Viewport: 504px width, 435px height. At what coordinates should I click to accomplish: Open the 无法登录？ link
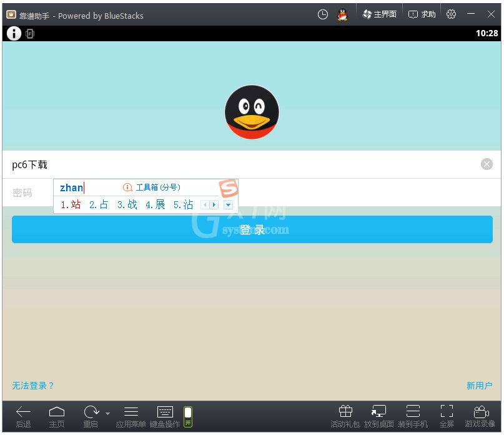(x=33, y=386)
